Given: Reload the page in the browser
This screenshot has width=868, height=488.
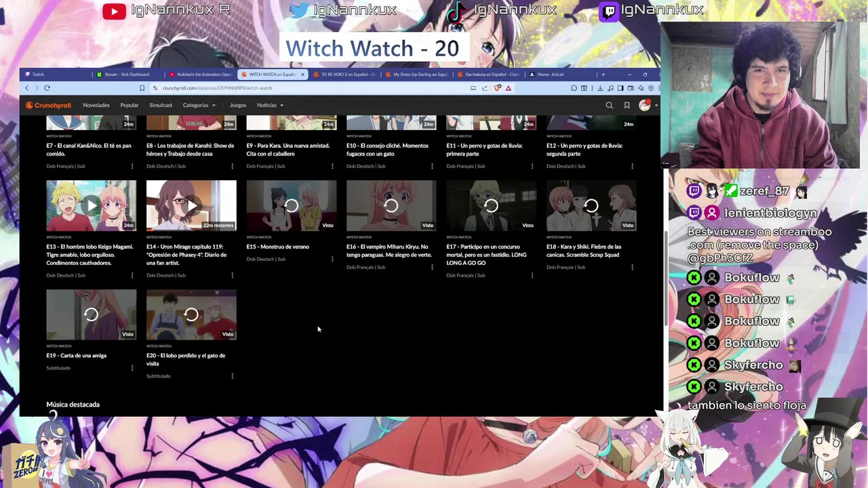Looking at the screenshot, I should [x=47, y=88].
